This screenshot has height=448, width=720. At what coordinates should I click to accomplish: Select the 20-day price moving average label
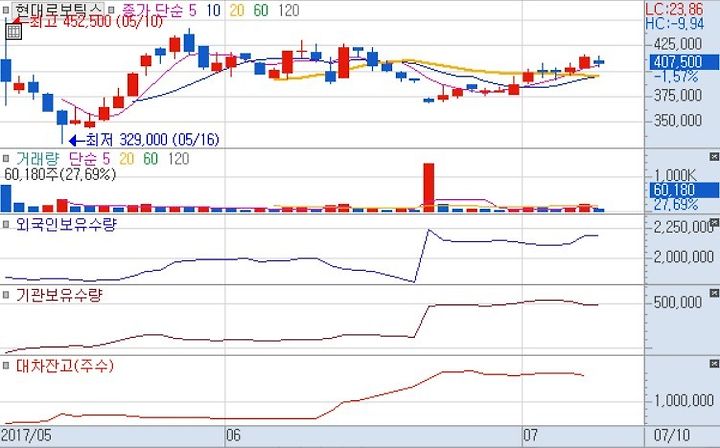click(237, 10)
